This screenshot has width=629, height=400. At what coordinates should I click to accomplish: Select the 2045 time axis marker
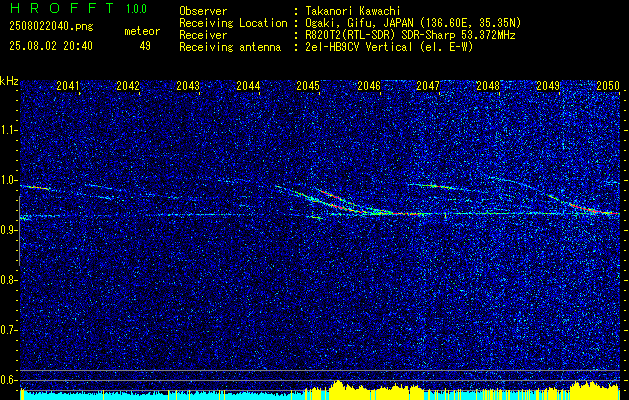[308, 86]
